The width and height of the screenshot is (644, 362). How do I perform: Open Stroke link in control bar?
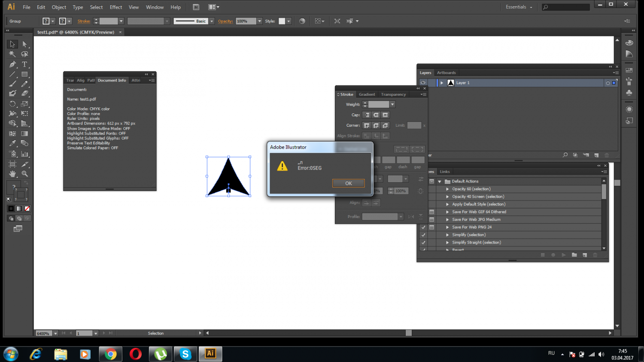tap(84, 21)
